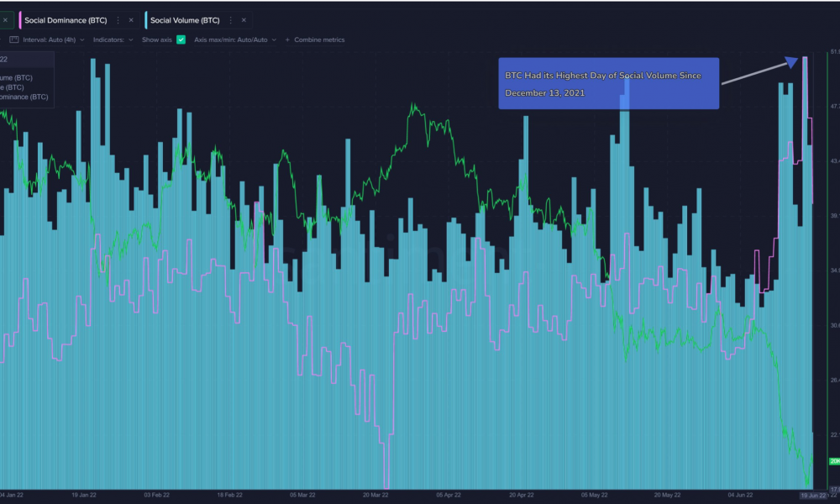This screenshot has width=840, height=504.
Task: Click the '05 Mar 22' axis date
Action: pyautogui.click(x=302, y=495)
